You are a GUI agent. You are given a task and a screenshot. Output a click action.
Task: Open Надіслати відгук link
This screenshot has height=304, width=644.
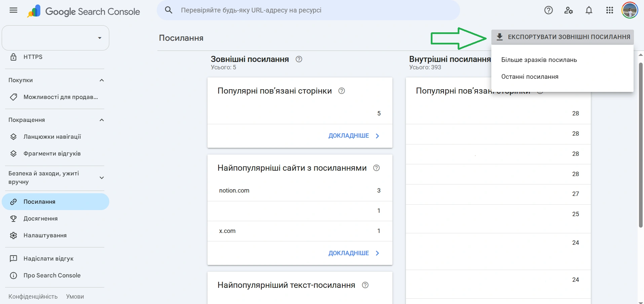tap(55, 259)
